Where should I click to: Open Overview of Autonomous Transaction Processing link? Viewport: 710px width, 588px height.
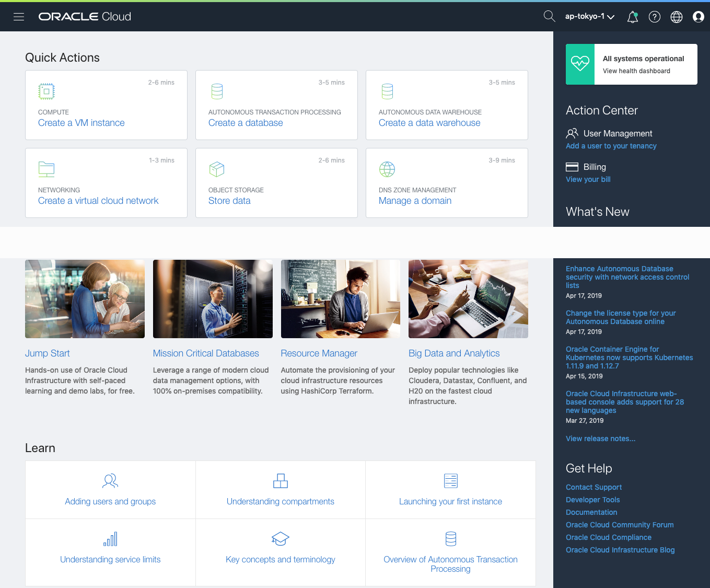pyautogui.click(x=450, y=564)
